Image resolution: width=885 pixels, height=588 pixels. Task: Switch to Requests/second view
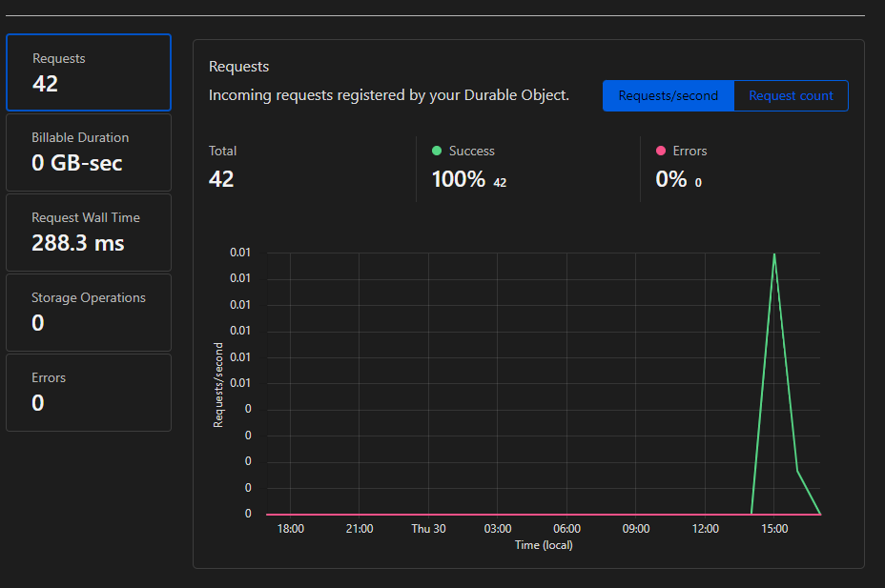(x=668, y=95)
